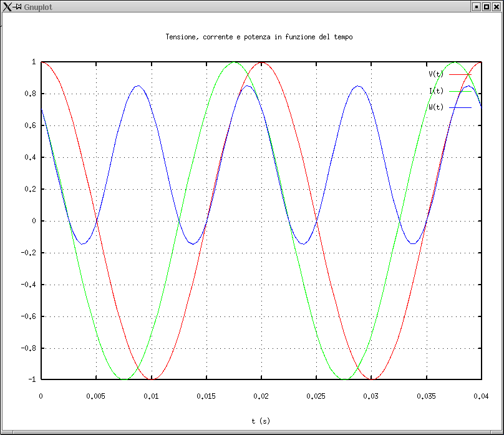Click the pin icon in title bar
504x435 pixels.
pyautogui.click(x=18, y=6)
